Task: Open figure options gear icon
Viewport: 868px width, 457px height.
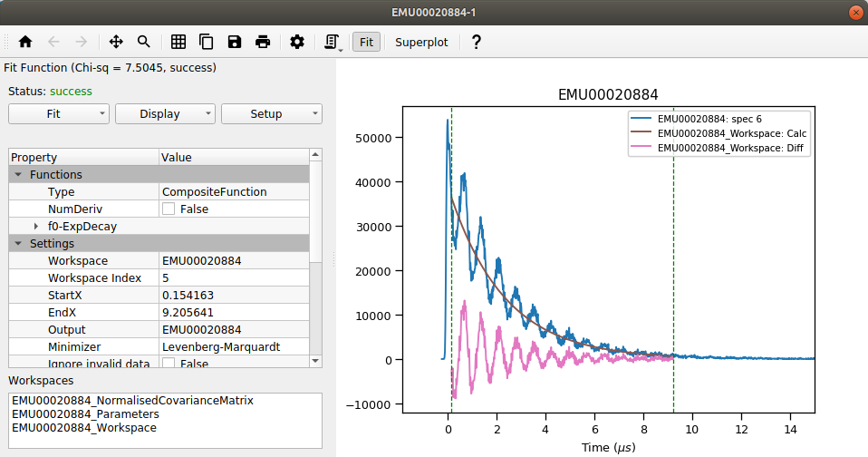Action: tap(297, 42)
